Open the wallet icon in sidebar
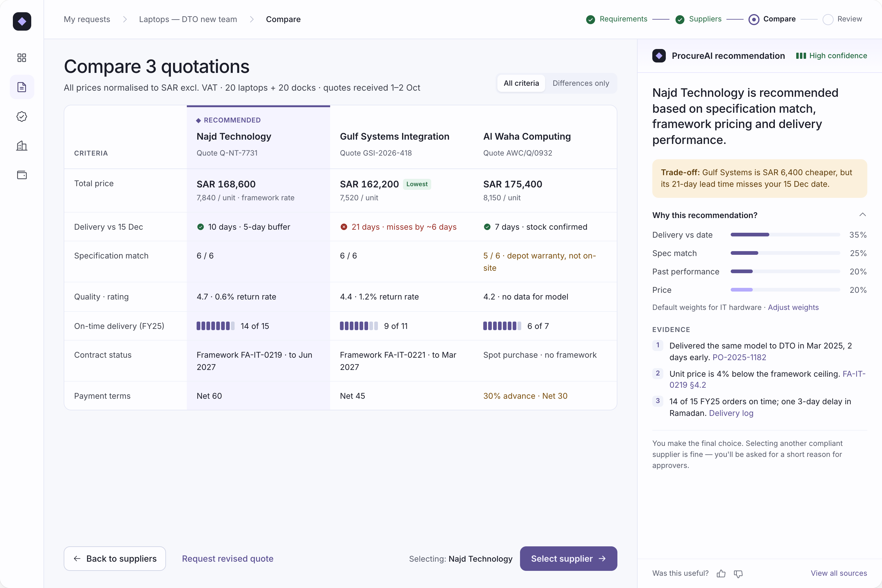This screenshot has width=882, height=588. click(22, 175)
